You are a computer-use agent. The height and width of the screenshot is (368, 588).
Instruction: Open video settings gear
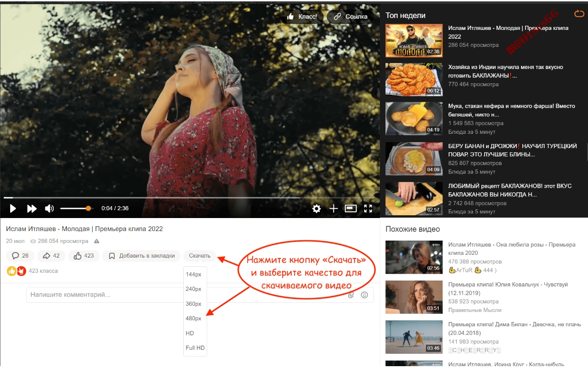(x=317, y=209)
